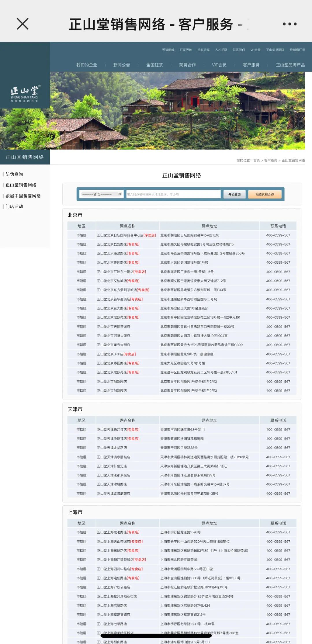
Task: Open 正山堂书画院 top link
Action: (x=275, y=50)
